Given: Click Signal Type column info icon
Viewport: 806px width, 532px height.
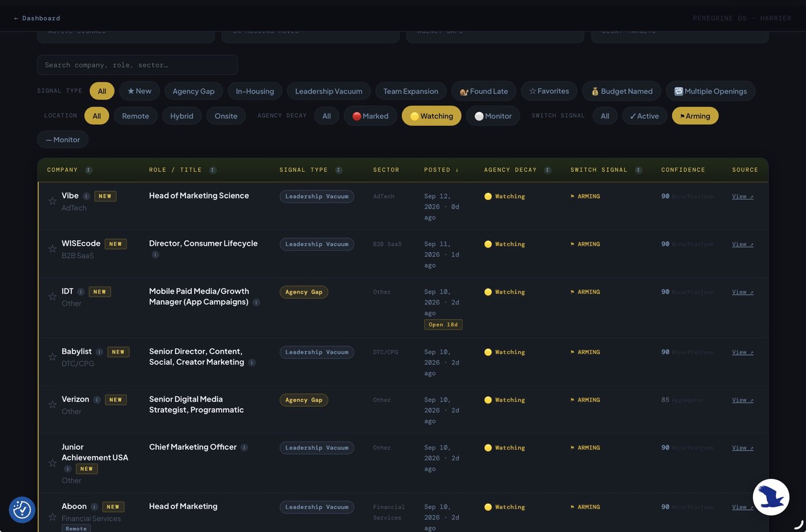Looking at the screenshot, I should (x=339, y=170).
